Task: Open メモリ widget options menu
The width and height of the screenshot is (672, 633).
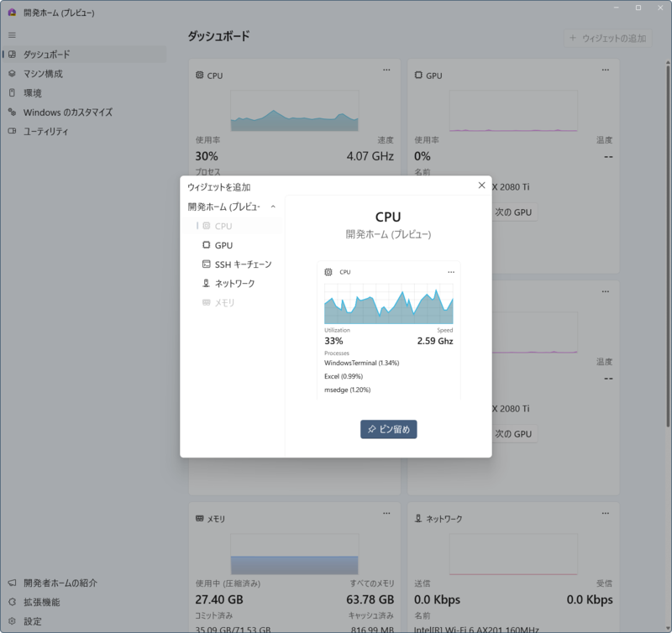Action: click(386, 513)
